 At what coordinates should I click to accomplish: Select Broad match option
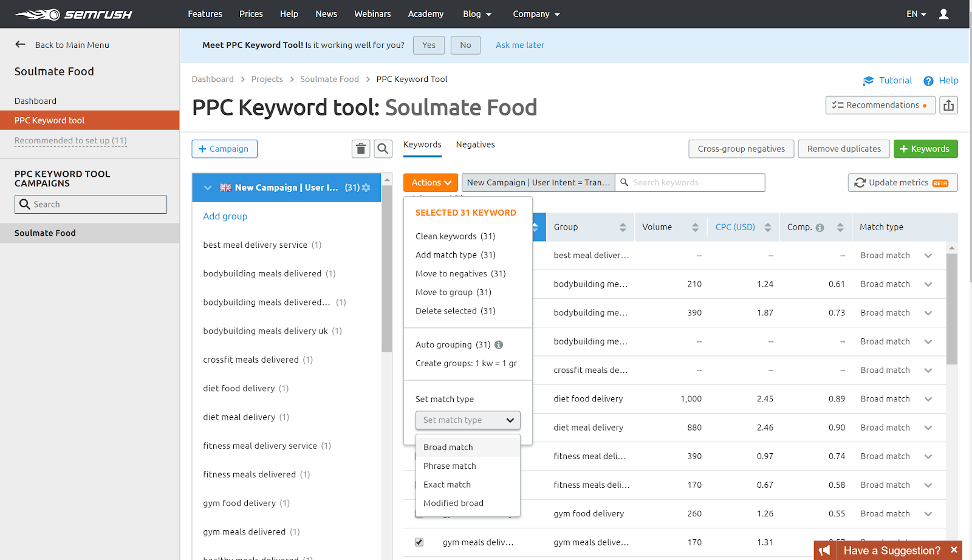(468, 447)
